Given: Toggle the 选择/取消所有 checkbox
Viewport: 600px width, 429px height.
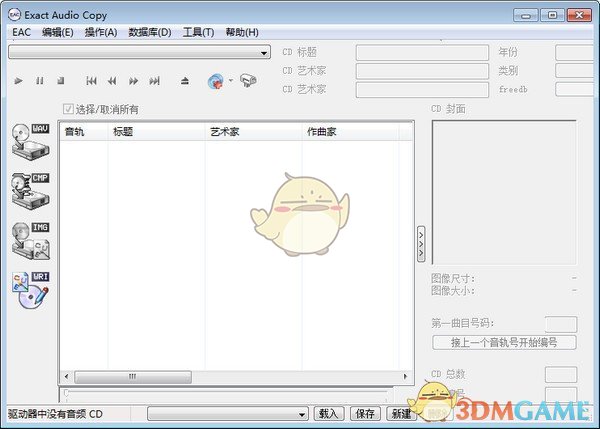Looking at the screenshot, I should [68, 109].
